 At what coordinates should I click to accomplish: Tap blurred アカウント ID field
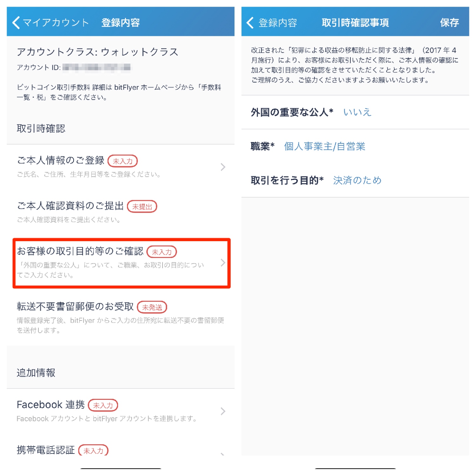(x=96, y=67)
